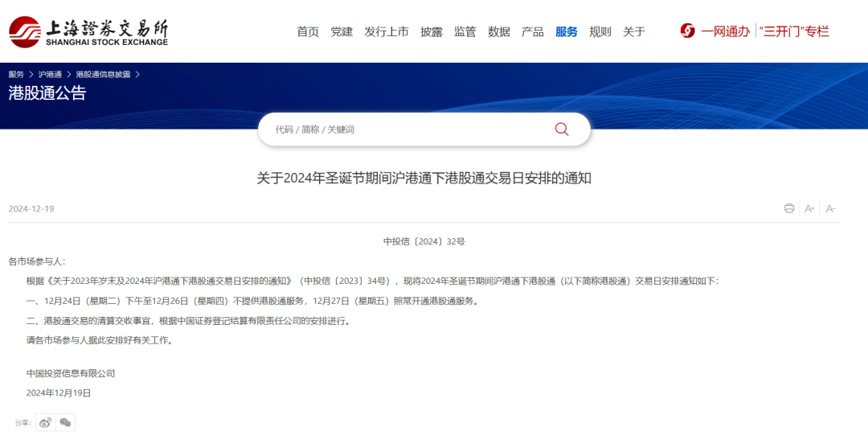Click the notice title about 2024年圣诞节
Screen dimensions: 868x448
pyautogui.click(x=424, y=179)
